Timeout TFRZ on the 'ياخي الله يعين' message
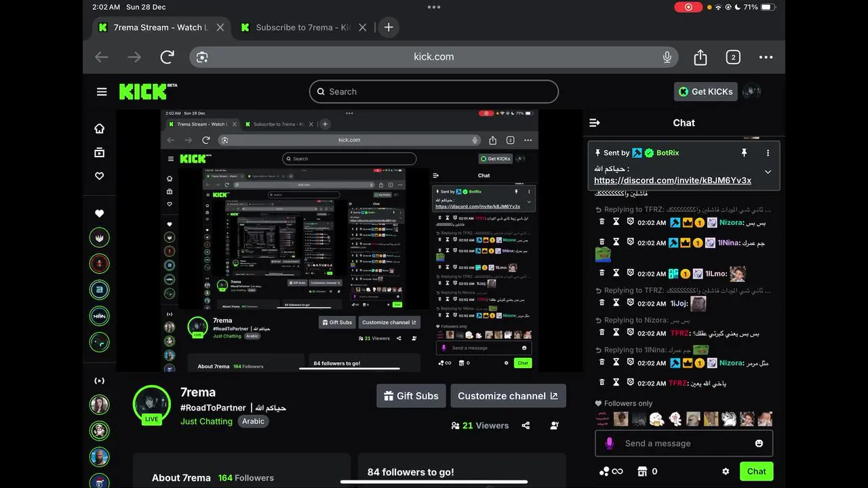Viewport: 868px width, 488px height. pyautogui.click(x=616, y=382)
